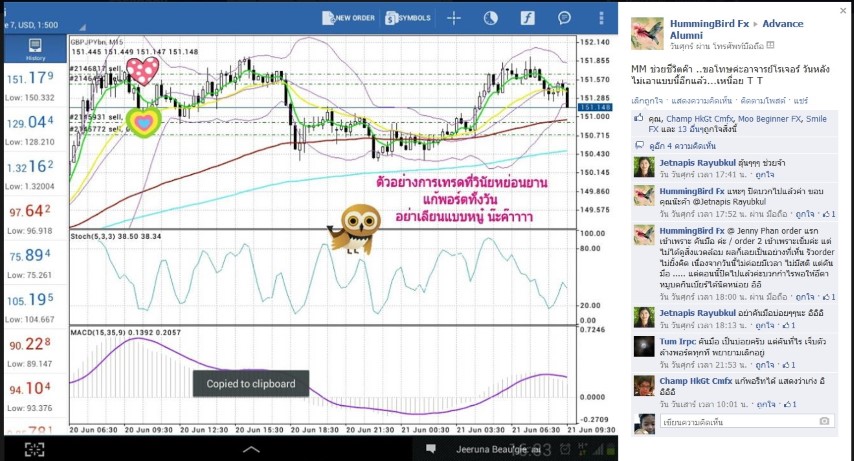Expand the Android navigation bar chevron
Image resolution: width=854 pixels, height=461 pixels.
tap(251, 449)
